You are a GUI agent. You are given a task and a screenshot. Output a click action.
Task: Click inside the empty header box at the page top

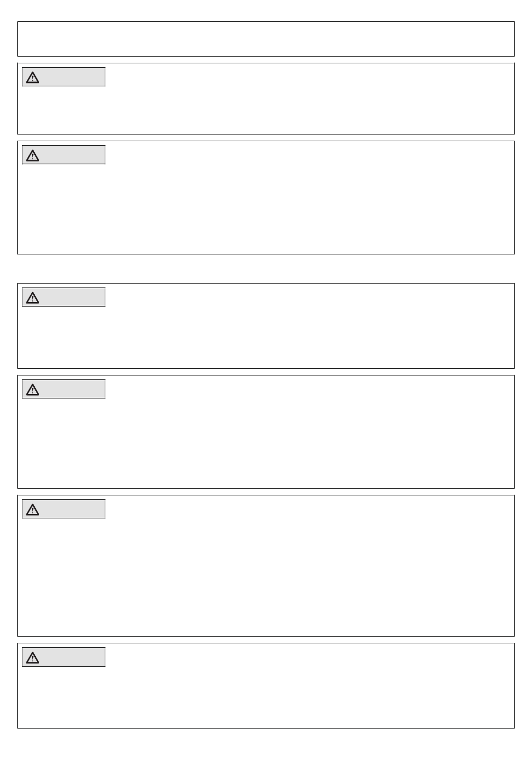(x=266, y=39)
